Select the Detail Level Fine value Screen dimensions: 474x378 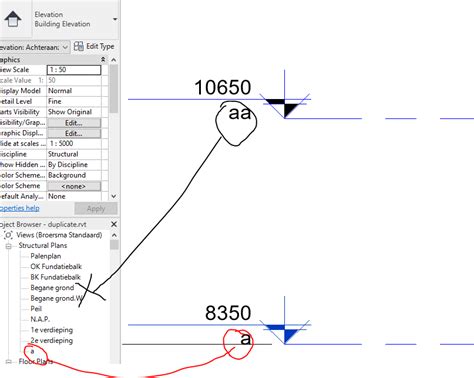[74, 101]
